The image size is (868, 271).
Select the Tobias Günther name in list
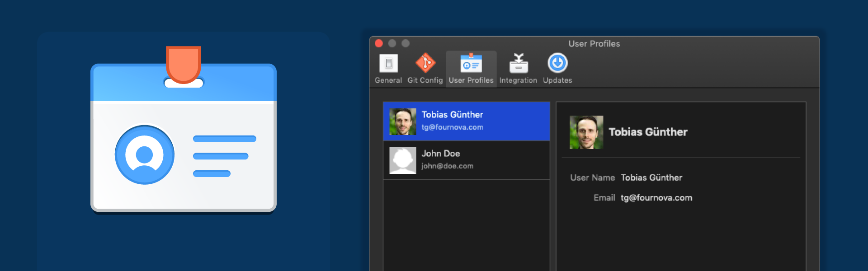[452, 115]
